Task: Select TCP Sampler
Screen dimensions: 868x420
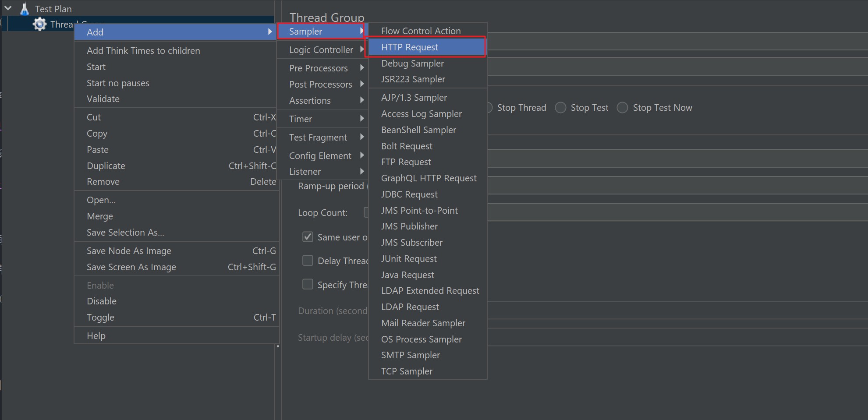Action: [x=428, y=371]
